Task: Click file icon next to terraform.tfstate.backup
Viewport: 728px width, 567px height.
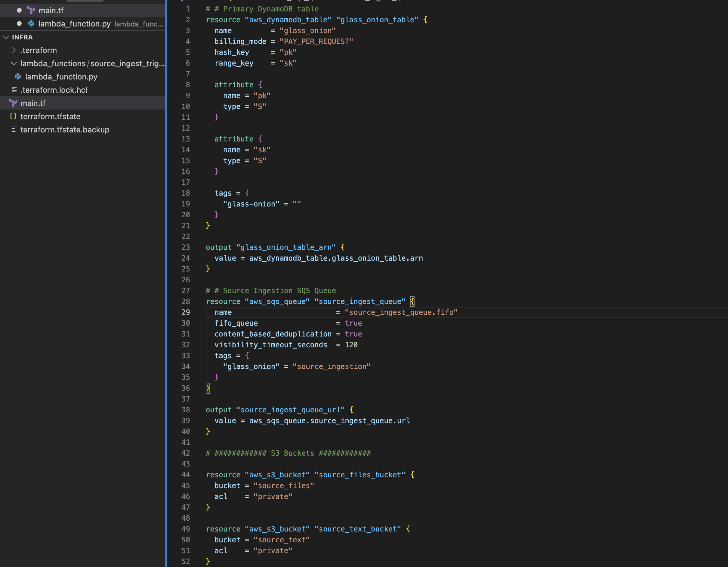Action: coord(14,129)
